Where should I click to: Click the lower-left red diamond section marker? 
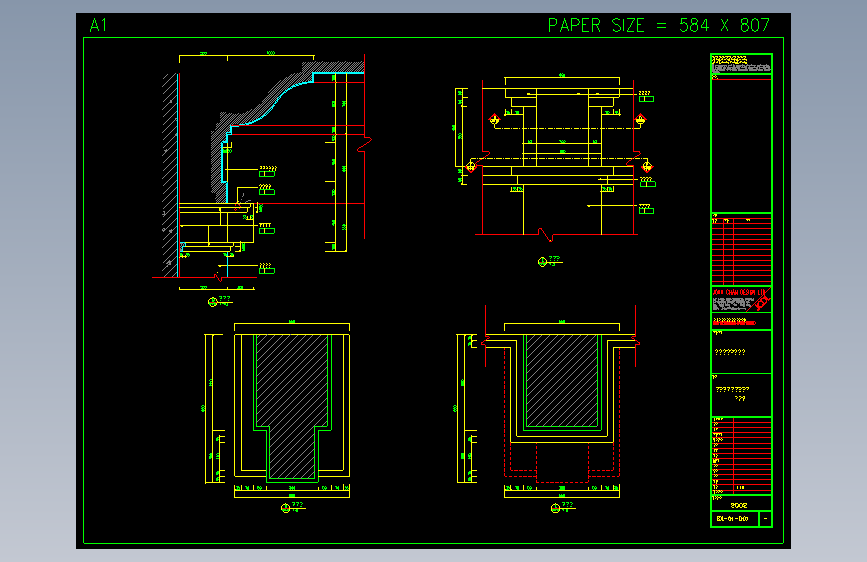(x=471, y=166)
